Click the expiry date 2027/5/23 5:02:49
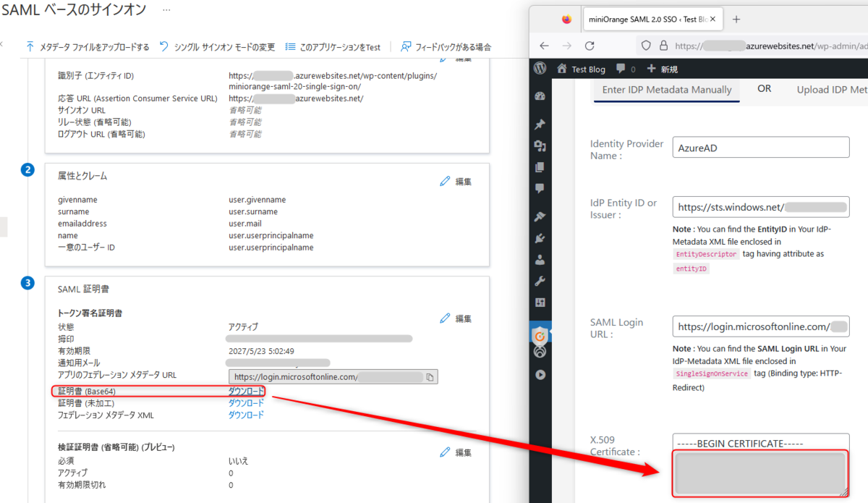The height and width of the screenshot is (503, 868). coord(261,351)
